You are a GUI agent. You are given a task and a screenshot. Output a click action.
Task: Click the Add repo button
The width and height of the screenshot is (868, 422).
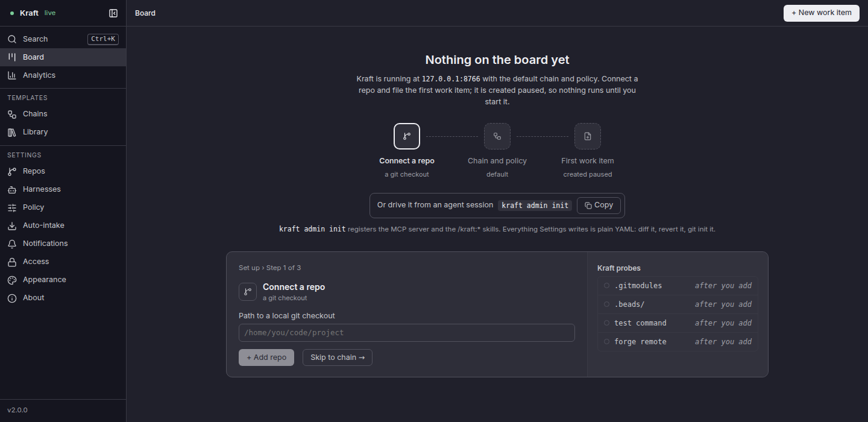(266, 357)
